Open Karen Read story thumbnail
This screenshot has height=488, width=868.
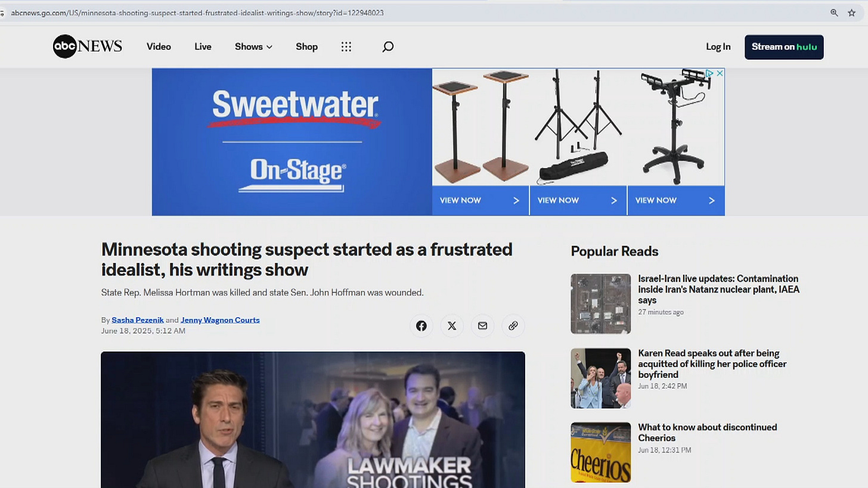click(600, 378)
